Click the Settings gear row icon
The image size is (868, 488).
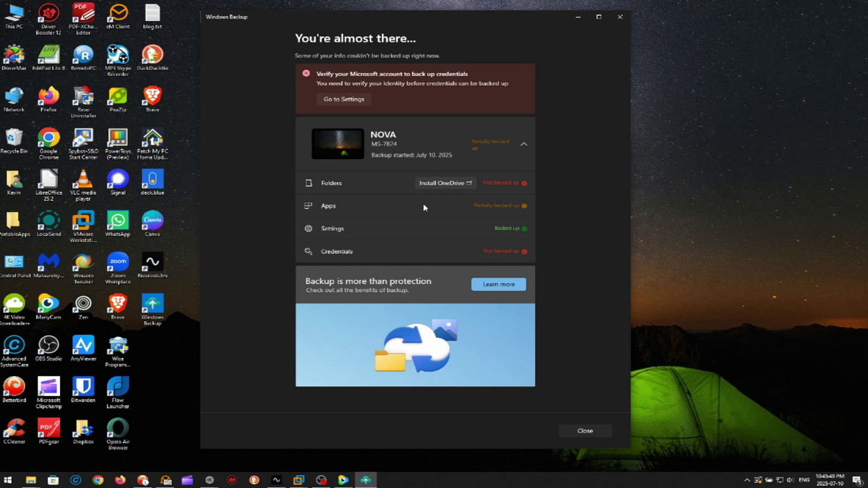click(308, 228)
